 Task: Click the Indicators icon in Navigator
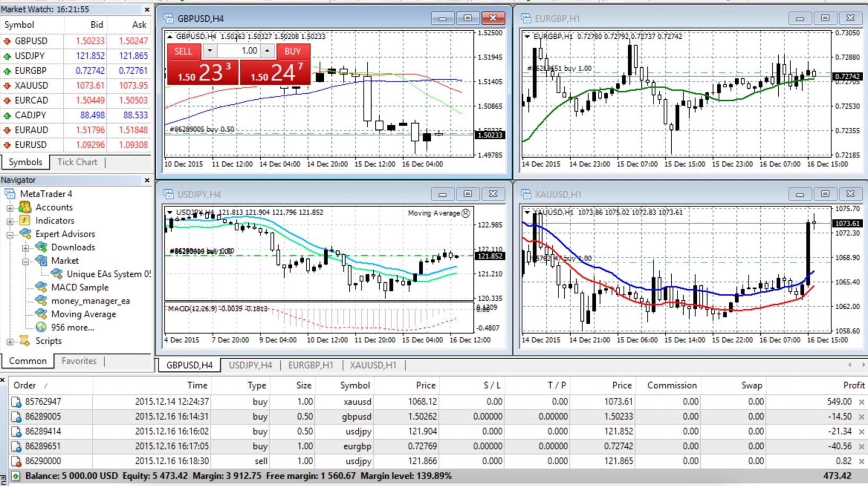tap(25, 220)
